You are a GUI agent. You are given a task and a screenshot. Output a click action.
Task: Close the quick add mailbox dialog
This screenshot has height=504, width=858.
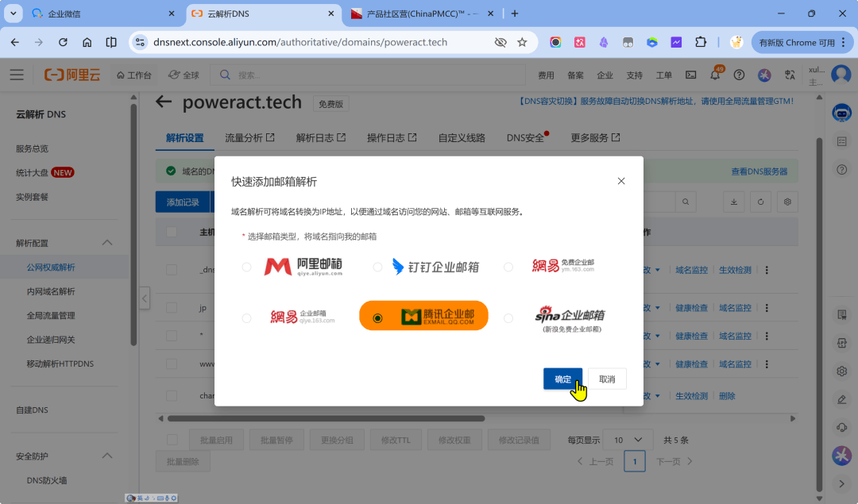click(x=621, y=181)
